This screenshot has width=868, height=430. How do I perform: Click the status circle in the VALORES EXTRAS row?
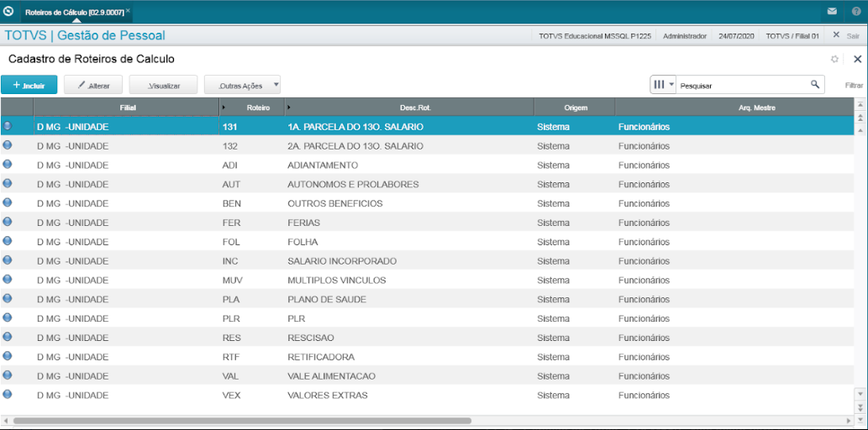pyautogui.click(x=8, y=395)
